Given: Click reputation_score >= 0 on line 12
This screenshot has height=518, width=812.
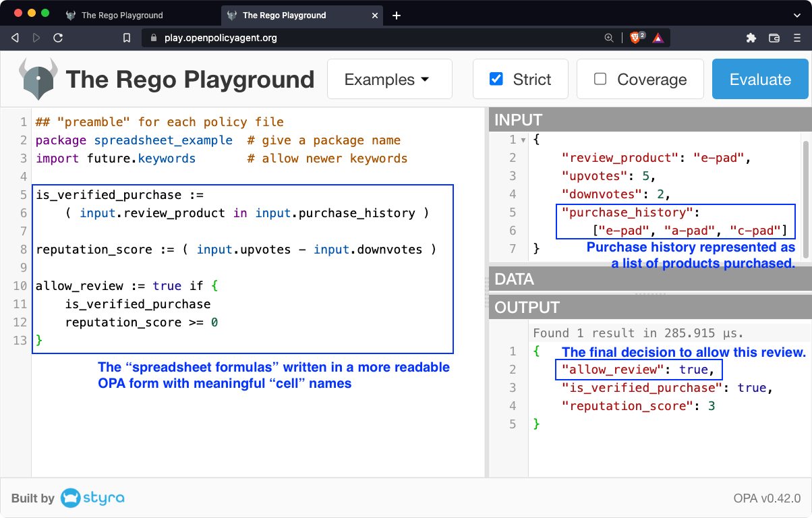Looking at the screenshot, I should coord(142,322).
